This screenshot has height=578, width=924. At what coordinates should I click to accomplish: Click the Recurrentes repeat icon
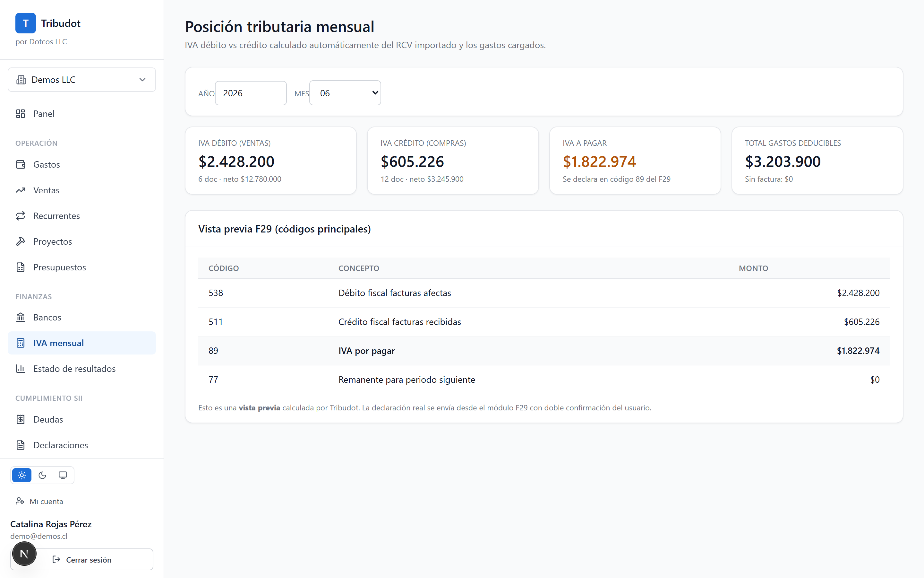(21, 215)
